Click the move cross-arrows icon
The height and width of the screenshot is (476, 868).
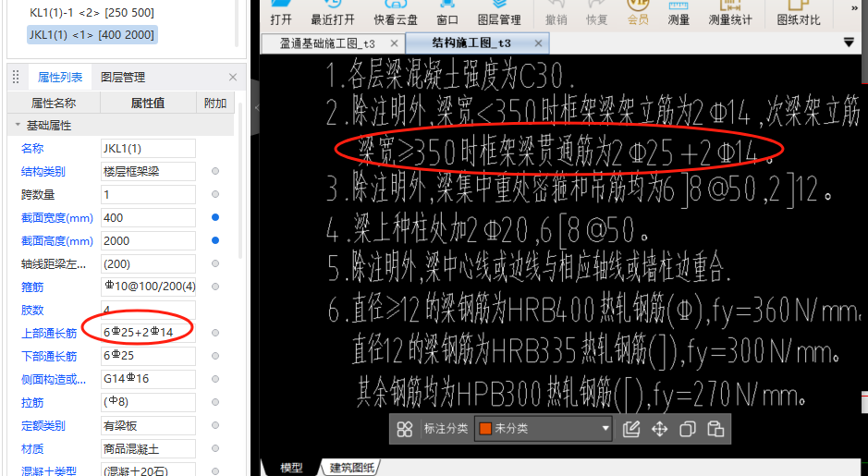(x=659, y=429)
